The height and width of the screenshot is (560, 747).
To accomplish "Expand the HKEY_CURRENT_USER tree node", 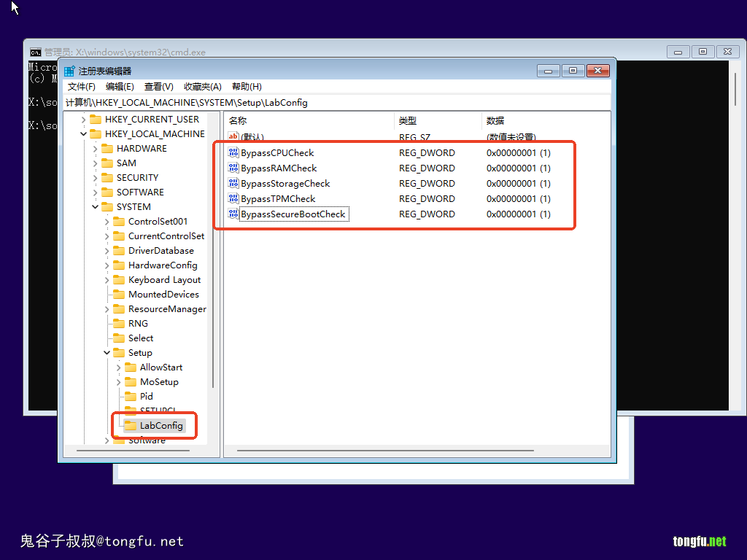I will [x=83, y=120].
